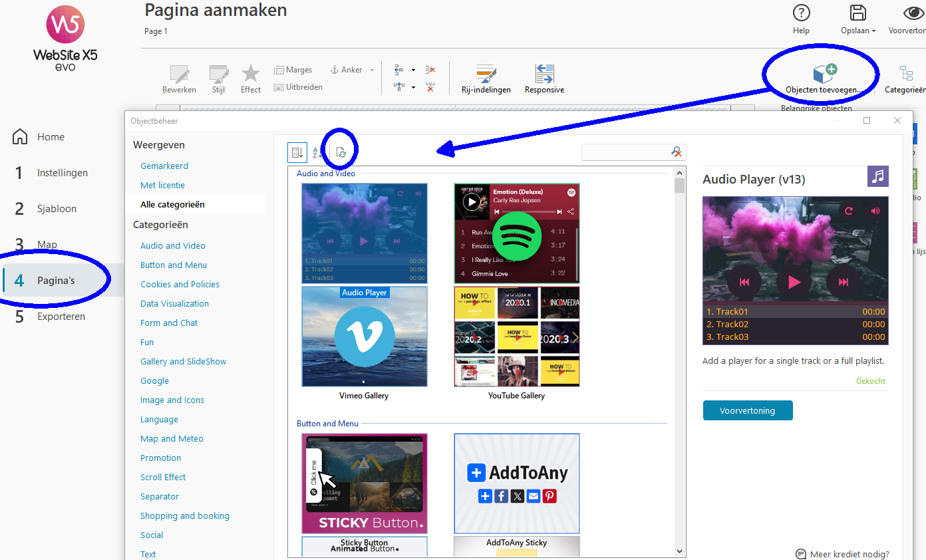The image size is (926, 560).
Task: Select the Audio Player object thumbnail
Action: pos(365,233)
